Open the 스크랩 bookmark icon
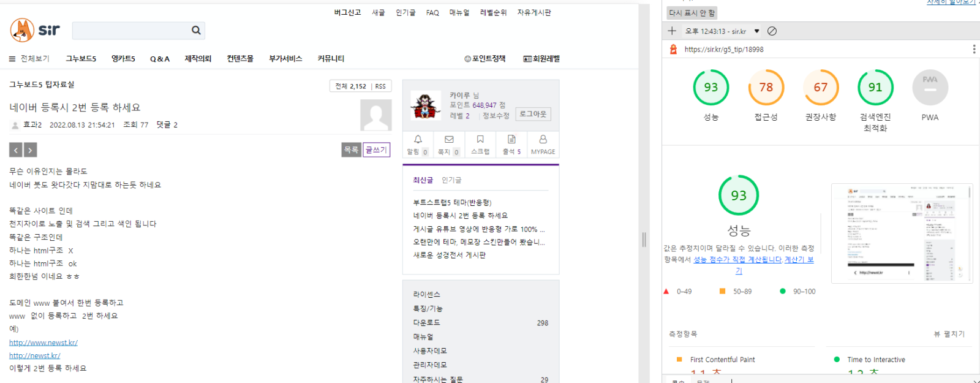 point(480,144)
